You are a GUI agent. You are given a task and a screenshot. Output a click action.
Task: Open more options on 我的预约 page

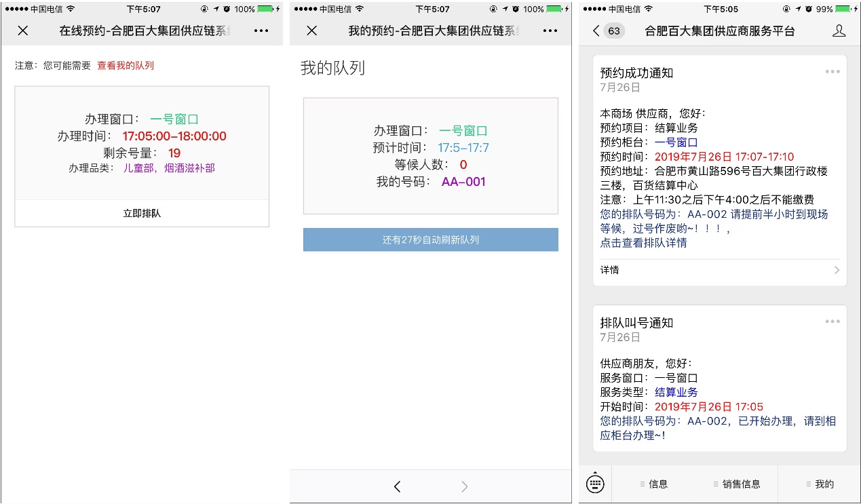point(550,31)
